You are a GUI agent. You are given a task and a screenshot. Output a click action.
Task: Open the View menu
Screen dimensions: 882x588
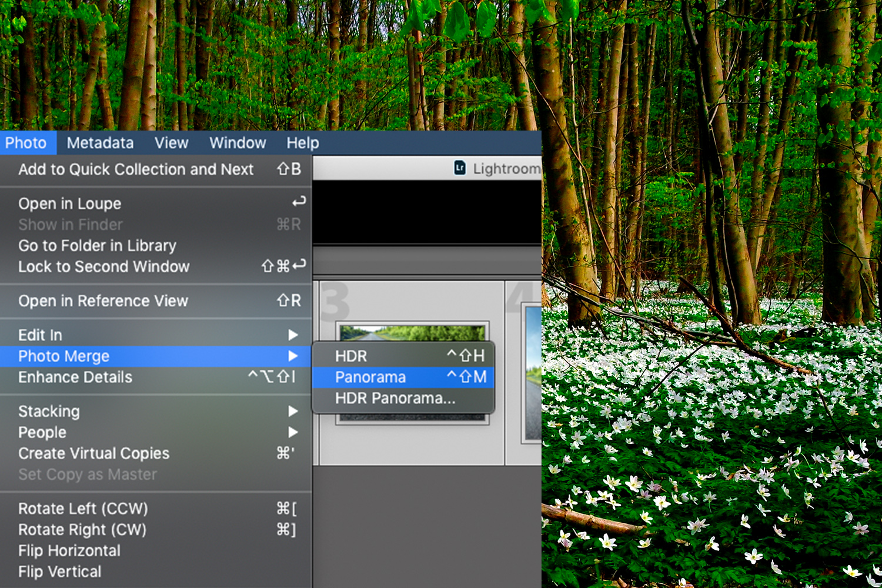point(171,142)
